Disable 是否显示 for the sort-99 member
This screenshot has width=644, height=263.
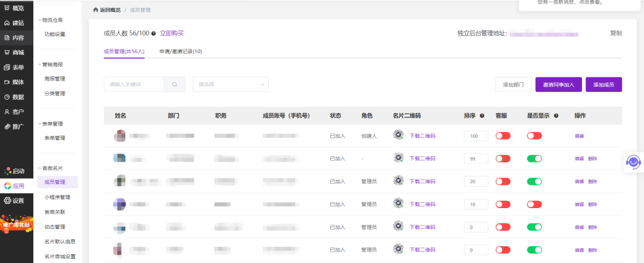(x=534, y=159)
